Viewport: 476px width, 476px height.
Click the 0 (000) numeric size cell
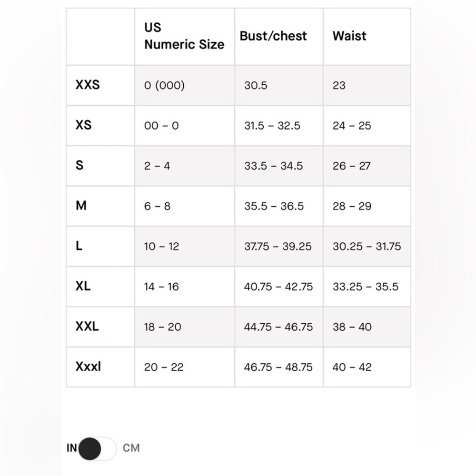pyautogui.click(x=164, y=85)
